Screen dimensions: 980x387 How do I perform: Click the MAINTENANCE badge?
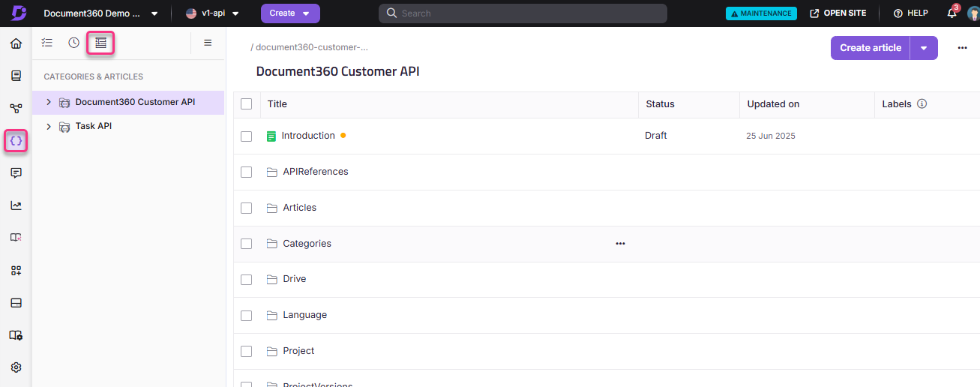(x=761, y=13)
